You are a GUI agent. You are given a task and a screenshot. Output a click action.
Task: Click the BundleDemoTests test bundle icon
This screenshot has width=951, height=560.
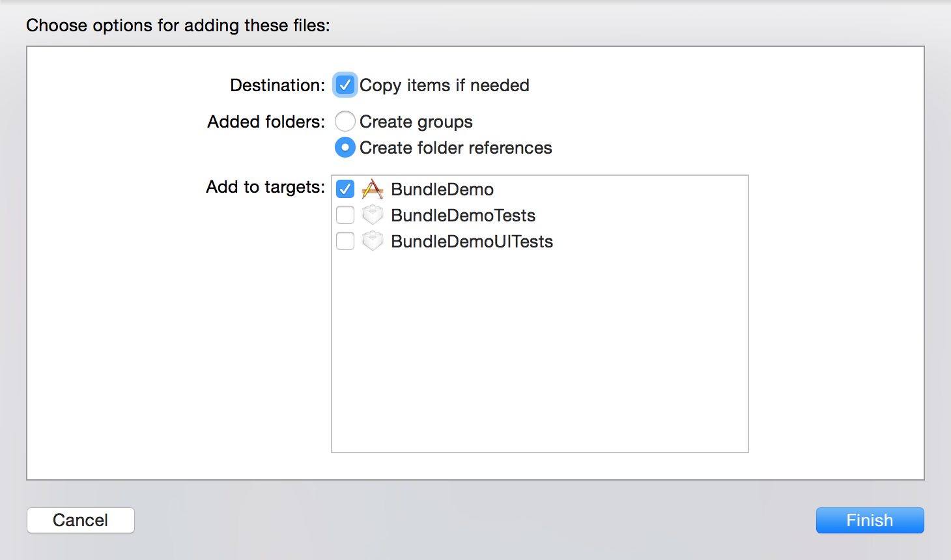pyautogui.click(x=373, y=215)
